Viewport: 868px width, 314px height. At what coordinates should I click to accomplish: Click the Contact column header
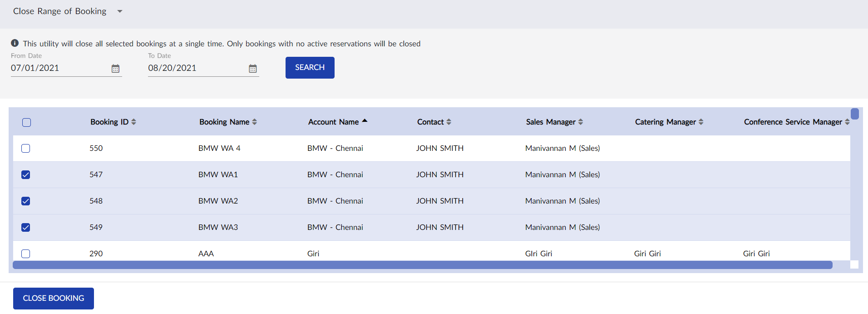430,122
